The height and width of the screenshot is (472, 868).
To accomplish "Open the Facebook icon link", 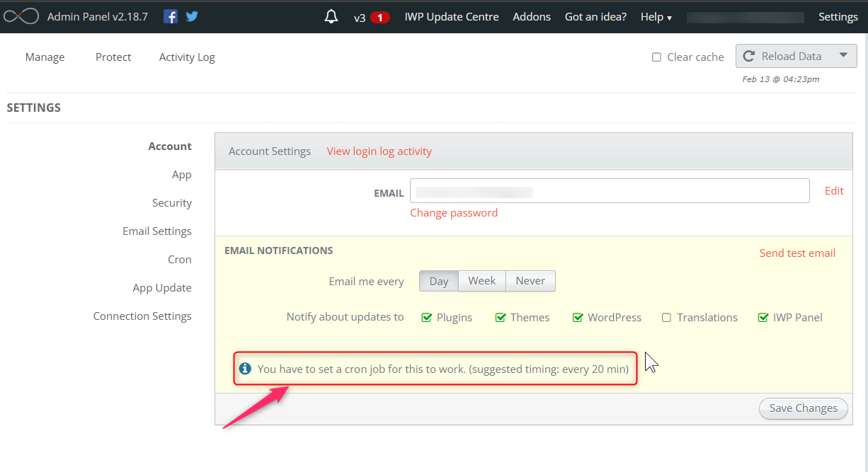I will coord(171,16).
